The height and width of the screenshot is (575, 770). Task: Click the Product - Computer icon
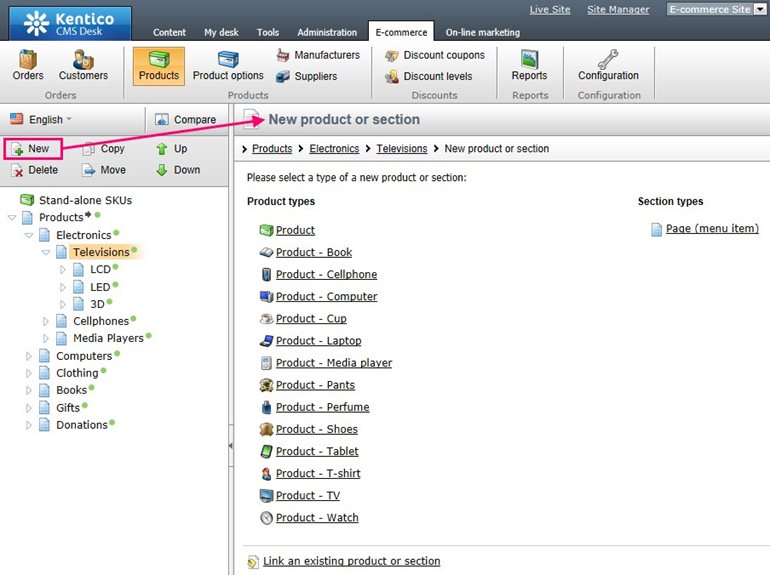266,296
